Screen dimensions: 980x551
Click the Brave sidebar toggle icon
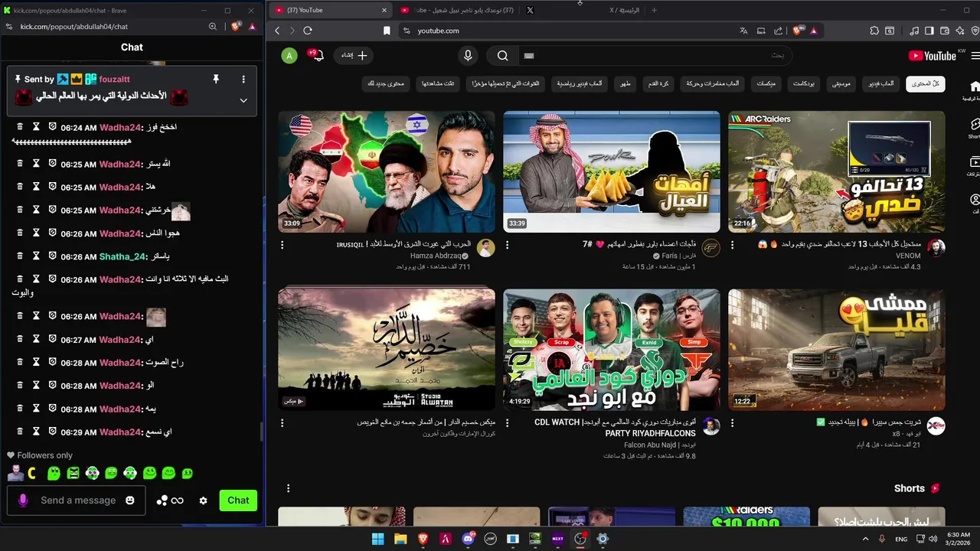929,31
